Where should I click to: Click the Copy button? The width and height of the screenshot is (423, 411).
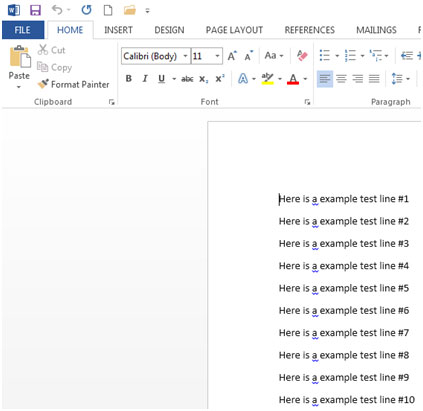(54, 67)
